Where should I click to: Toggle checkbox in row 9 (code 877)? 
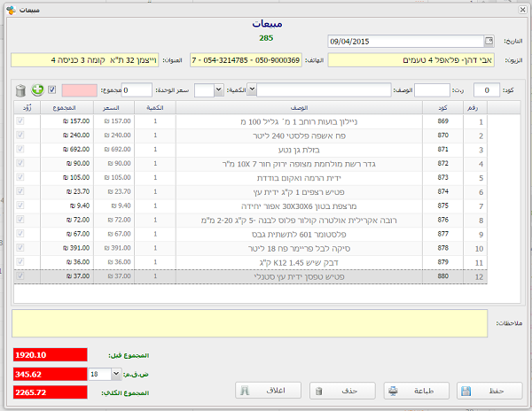point(20,234)
